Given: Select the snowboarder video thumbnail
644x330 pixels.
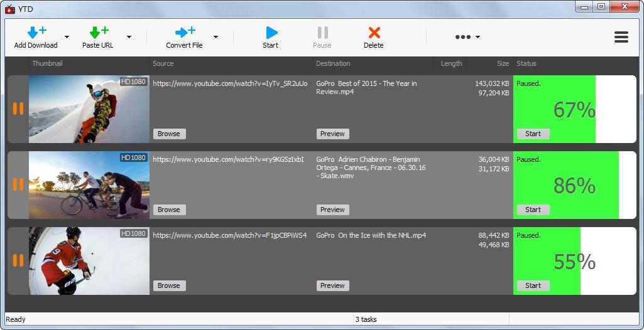Looking at the screenshot, I should click(89, 109).
